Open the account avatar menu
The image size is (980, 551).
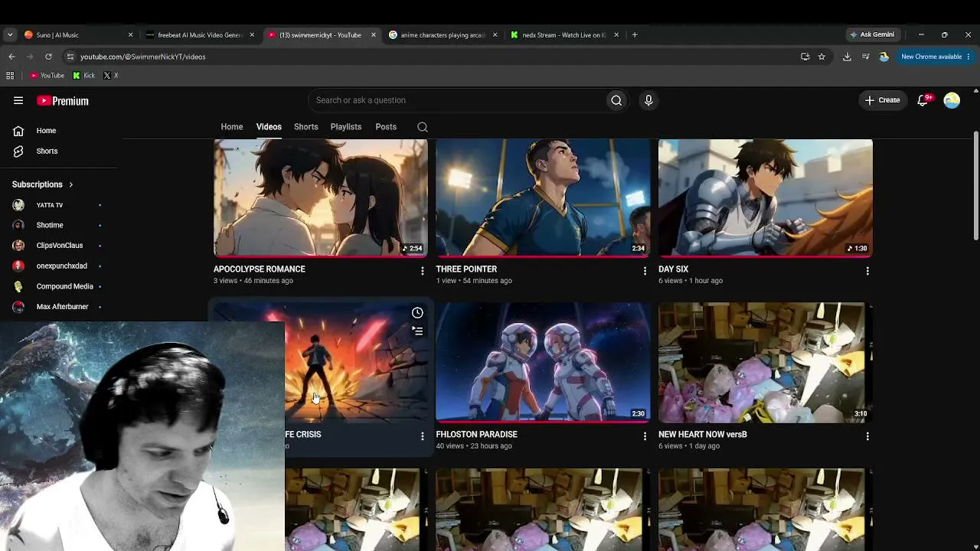click(952, 100)
